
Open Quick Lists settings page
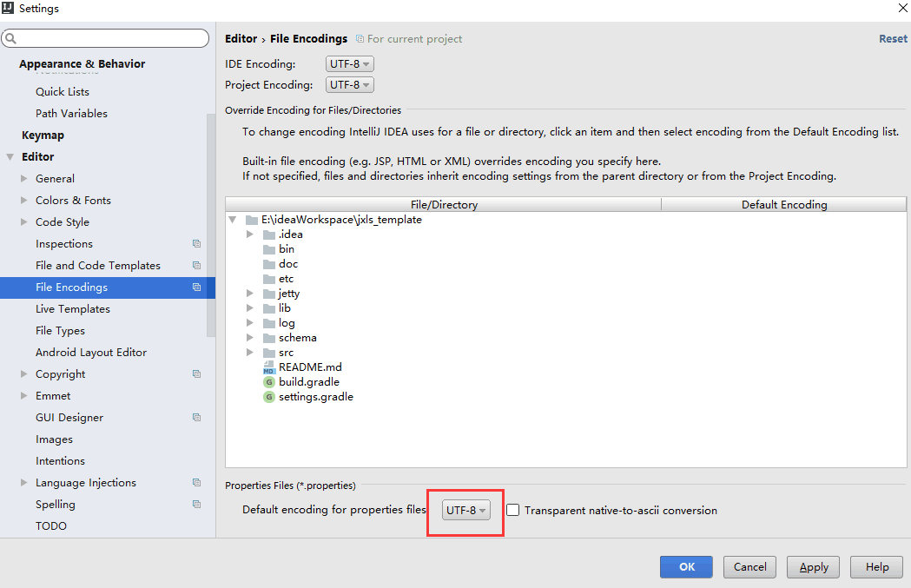click(63, 92)
